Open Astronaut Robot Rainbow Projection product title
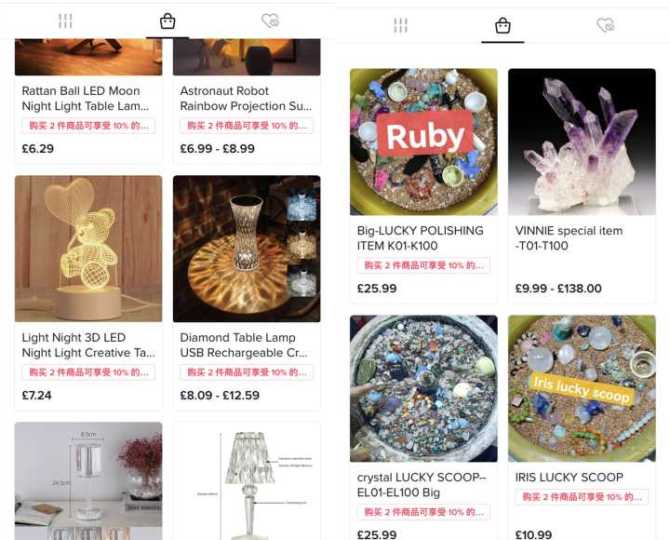 246,98
